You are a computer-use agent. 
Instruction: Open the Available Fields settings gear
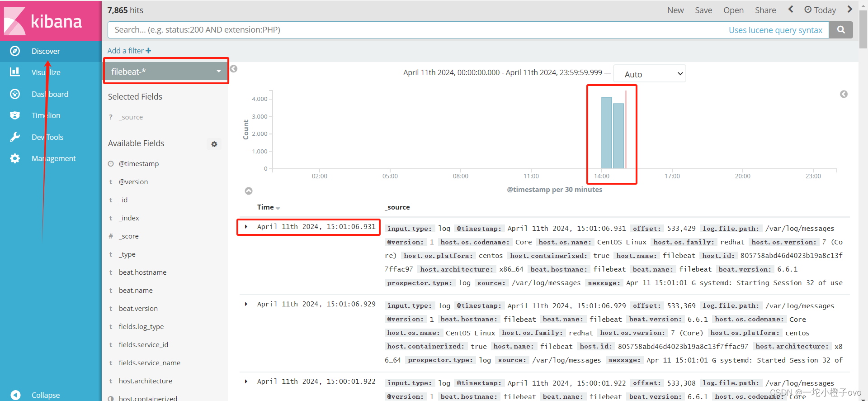[214, 144]
